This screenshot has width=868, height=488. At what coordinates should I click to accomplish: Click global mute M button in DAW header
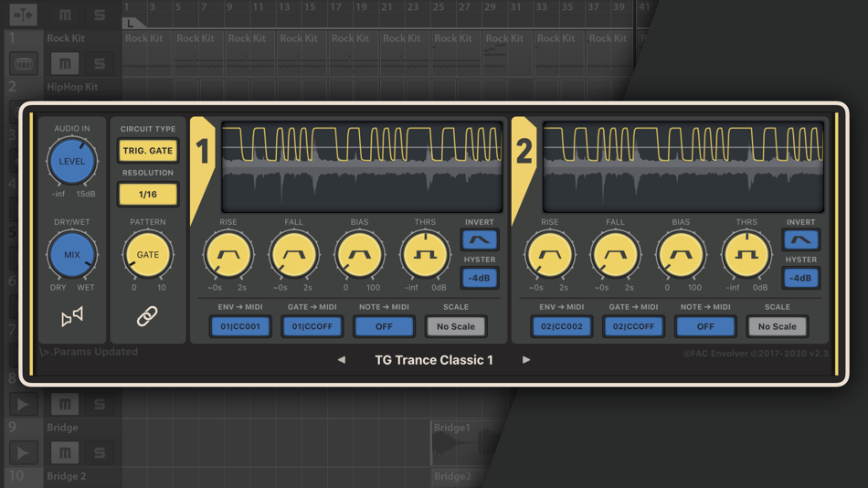(65, 15)
